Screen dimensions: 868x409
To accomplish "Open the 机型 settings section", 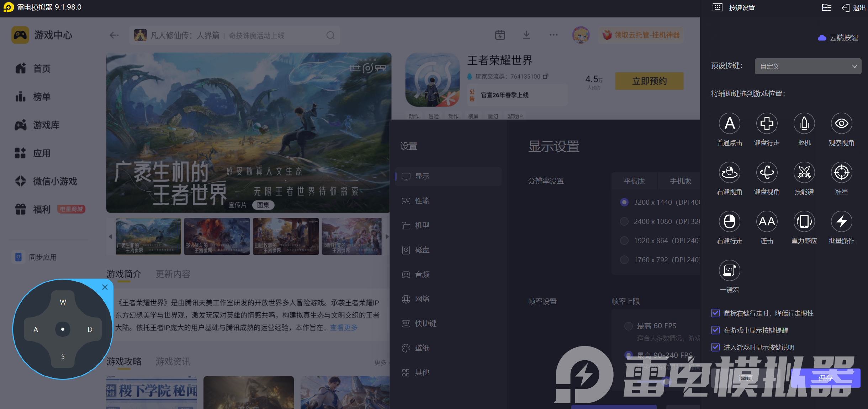I will tap(448, 226).
